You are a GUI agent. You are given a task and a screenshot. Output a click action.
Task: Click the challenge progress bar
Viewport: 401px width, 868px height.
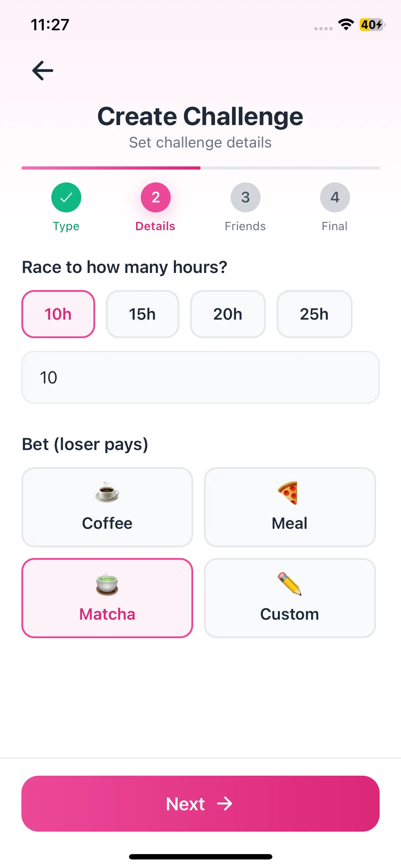point(200,168)
